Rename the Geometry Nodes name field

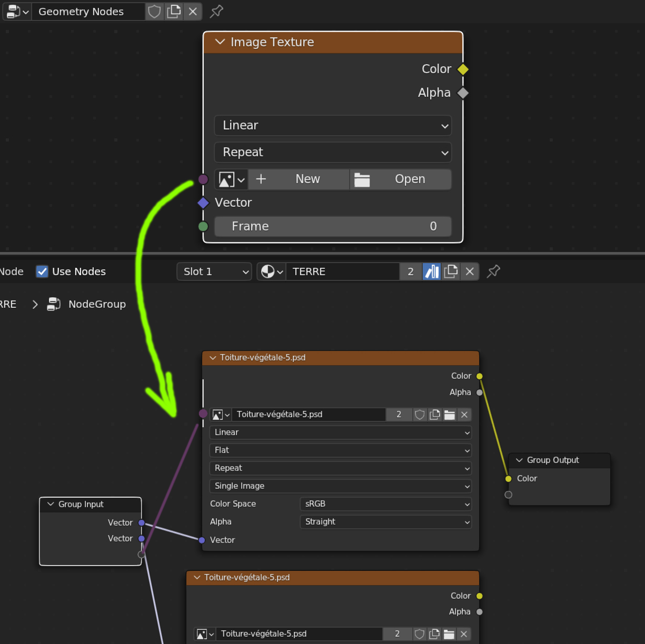click(x=88, y=12)
